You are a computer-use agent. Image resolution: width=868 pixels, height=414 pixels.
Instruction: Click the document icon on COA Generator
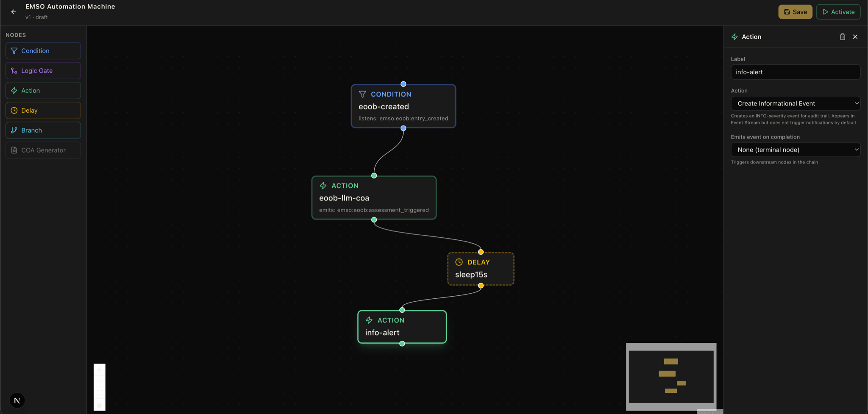tap(14, 150)
